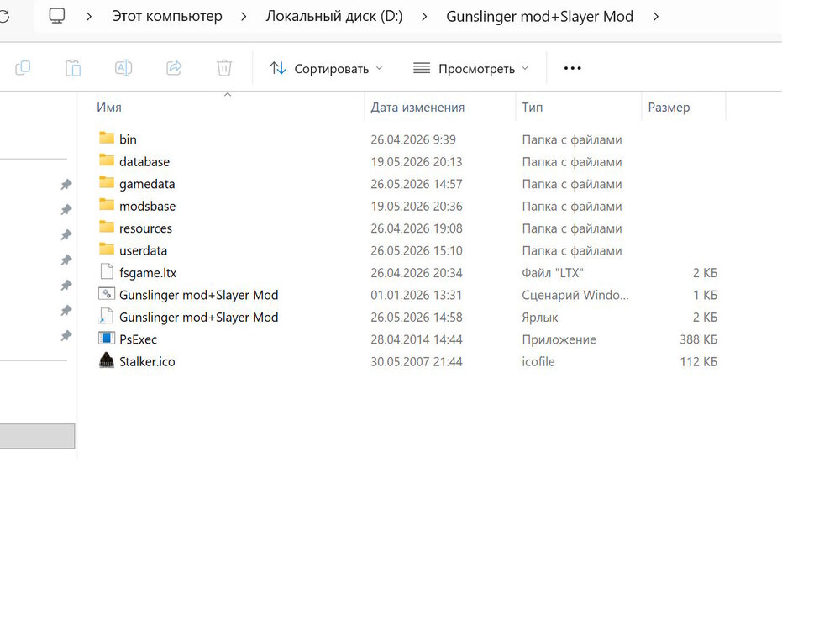Select the gamedata folder name
Viewport: 840px width, 630px height.
147,184
